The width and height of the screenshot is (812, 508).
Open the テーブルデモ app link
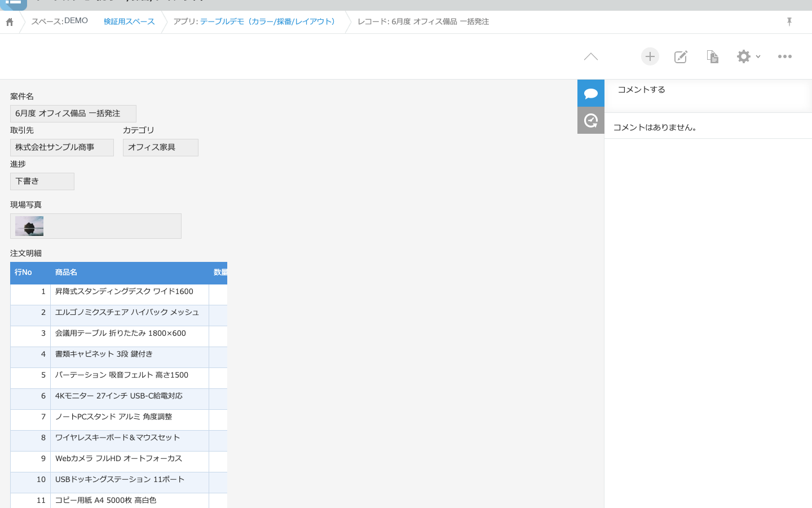(270, 21)
